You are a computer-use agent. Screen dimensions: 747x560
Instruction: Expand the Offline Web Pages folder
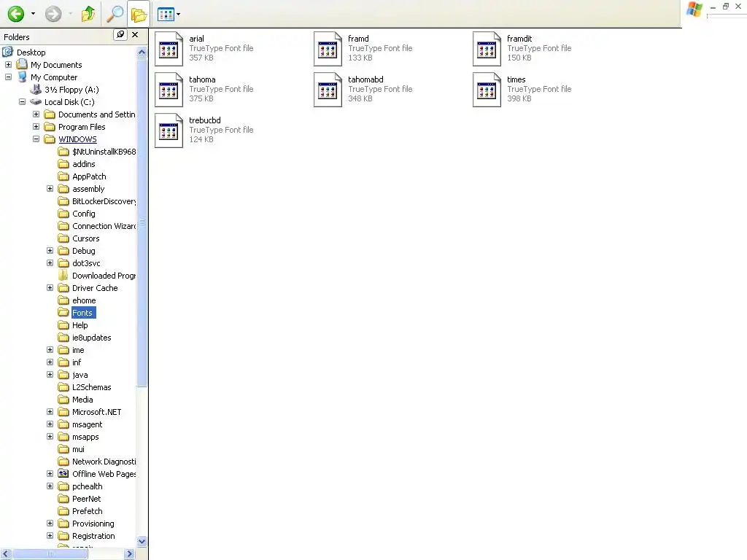(50, 473)
